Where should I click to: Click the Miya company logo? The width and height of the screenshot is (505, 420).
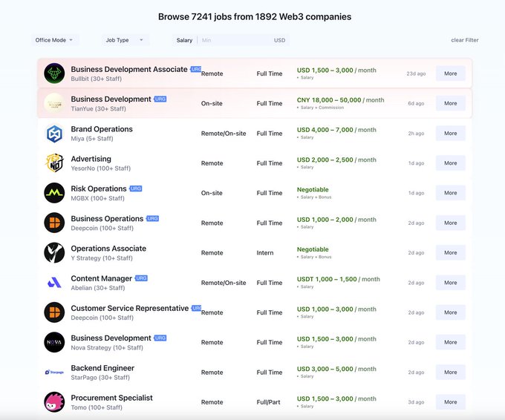click(54, 134)
